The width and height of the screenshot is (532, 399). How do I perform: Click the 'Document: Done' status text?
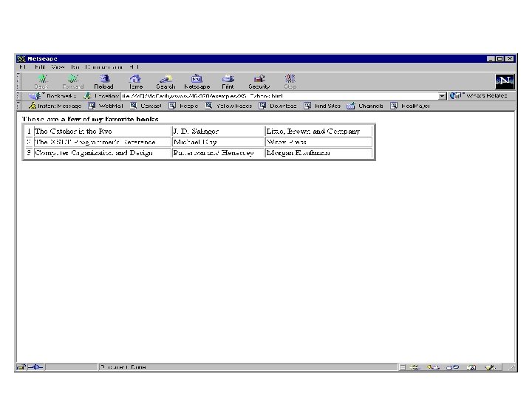(123, 367)
